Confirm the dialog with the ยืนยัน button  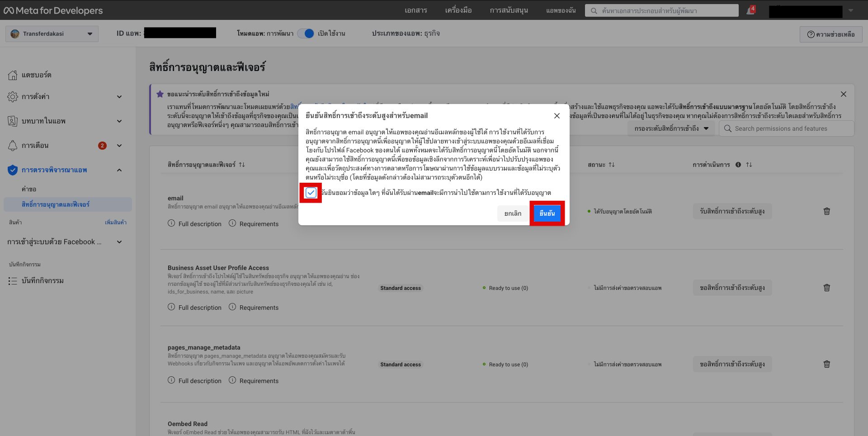coord(547,213)
